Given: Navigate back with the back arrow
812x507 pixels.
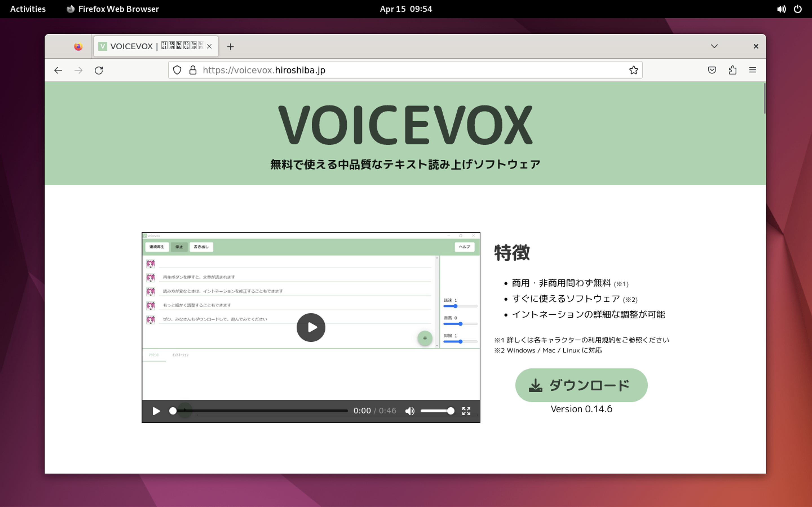Looking at the screenshot, I should pos(58,70).
